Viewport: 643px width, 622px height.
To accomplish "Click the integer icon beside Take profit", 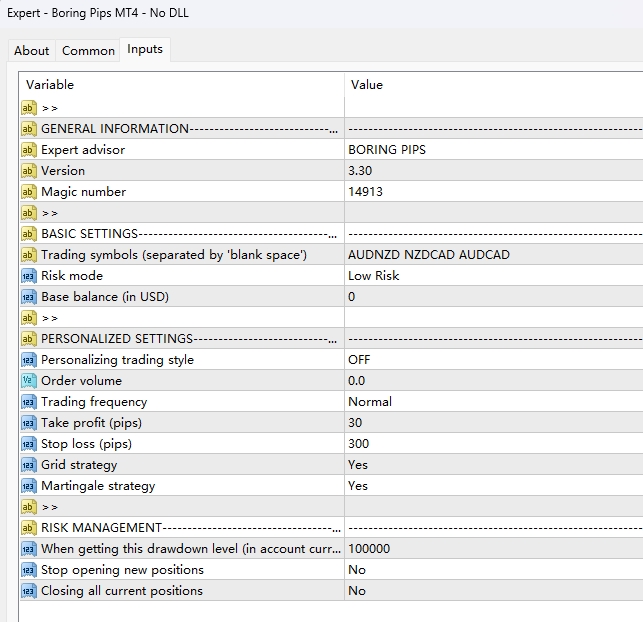I will click(x=29, y=423).
